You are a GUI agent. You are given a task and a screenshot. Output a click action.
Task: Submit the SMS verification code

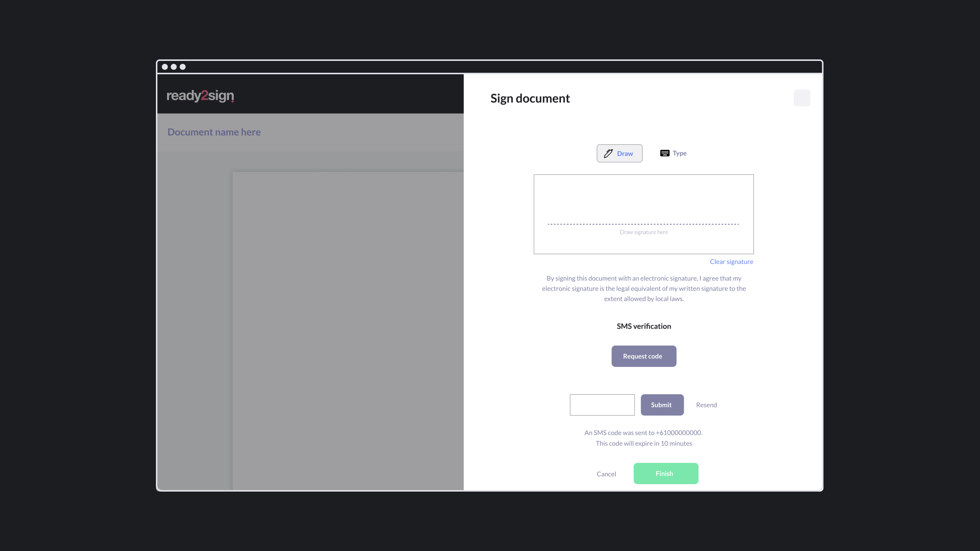pyautogui.click(x=662, y=405)
